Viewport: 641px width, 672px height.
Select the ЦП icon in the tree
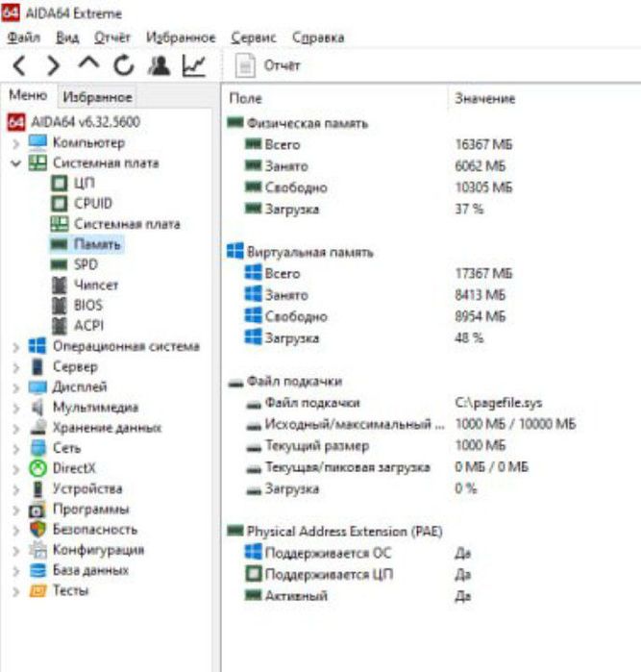click(x=60, y=184)
